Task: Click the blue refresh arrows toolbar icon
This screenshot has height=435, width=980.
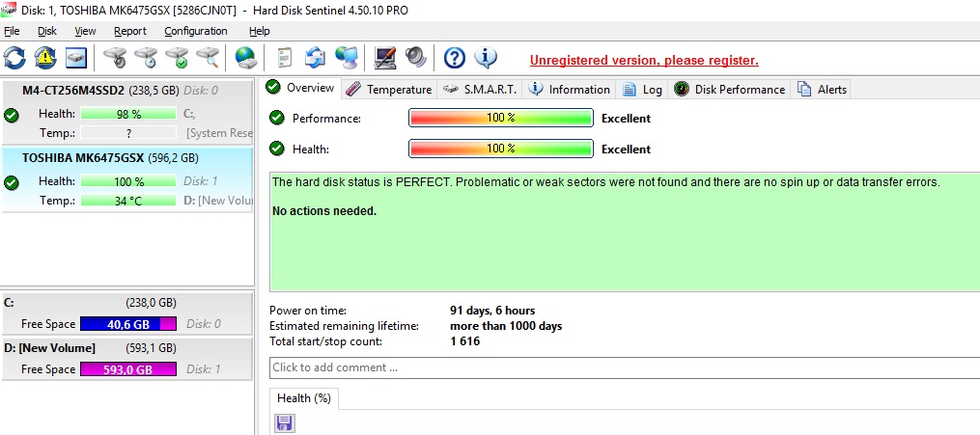Action: (x=14, y=58)
